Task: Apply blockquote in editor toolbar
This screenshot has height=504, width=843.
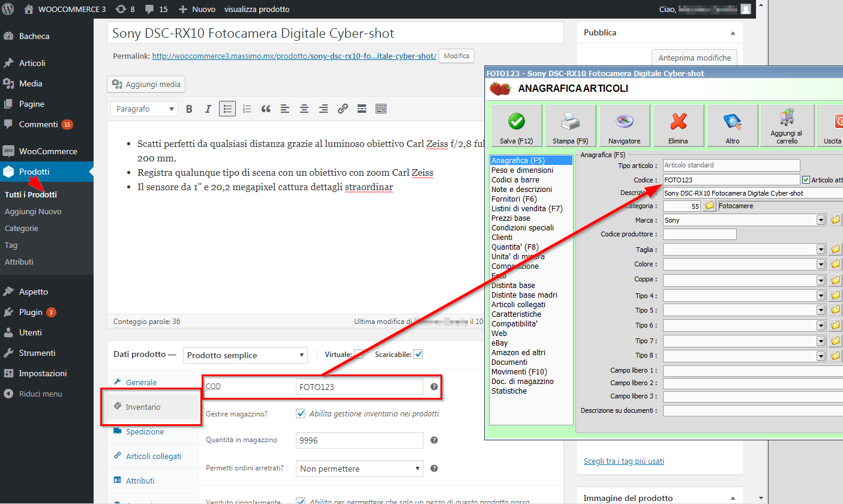Action: 266,109
